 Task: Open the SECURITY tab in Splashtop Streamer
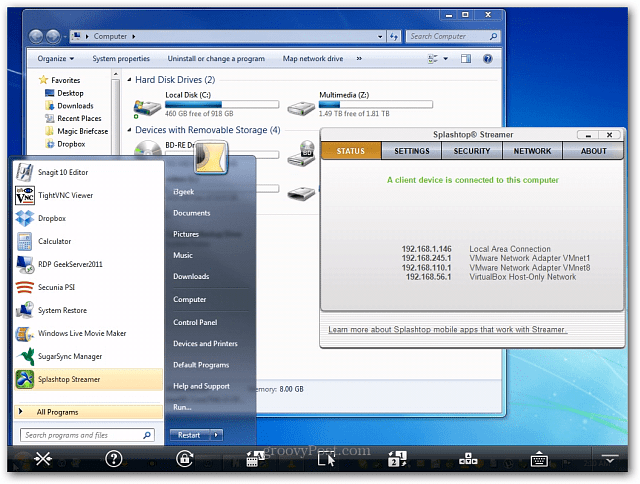(472, 151)
